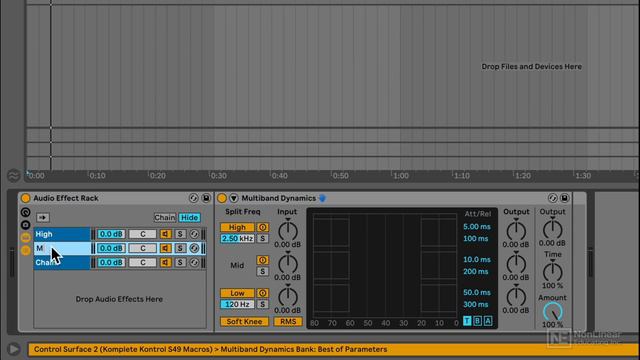Click the Hide zone editor button
This screenshot has height=360, width=640.
click(x=189, y=218)
